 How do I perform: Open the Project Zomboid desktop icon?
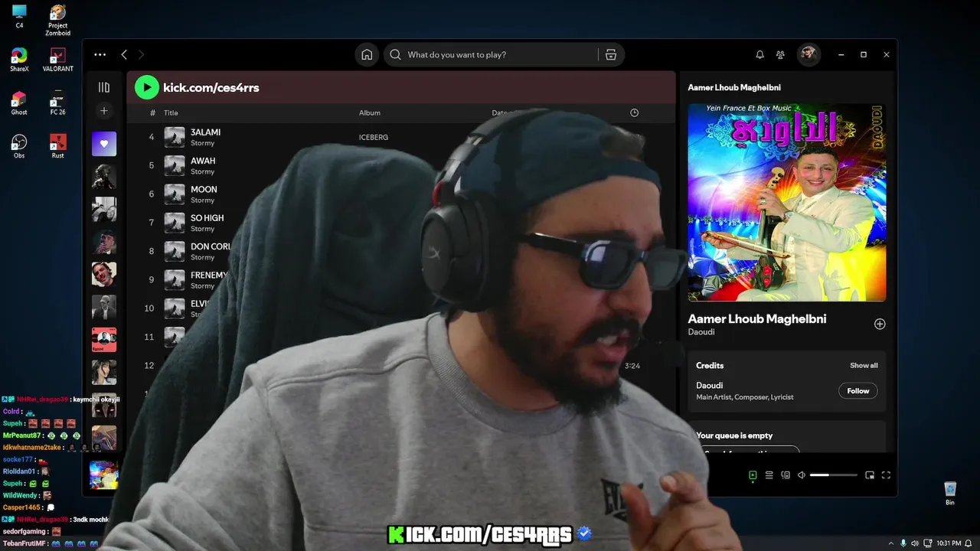(57, 21)
